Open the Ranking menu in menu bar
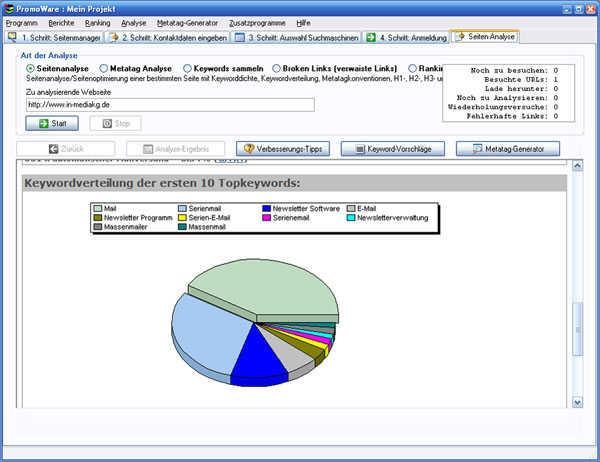 pyautogui.click(x=98, y=23)
